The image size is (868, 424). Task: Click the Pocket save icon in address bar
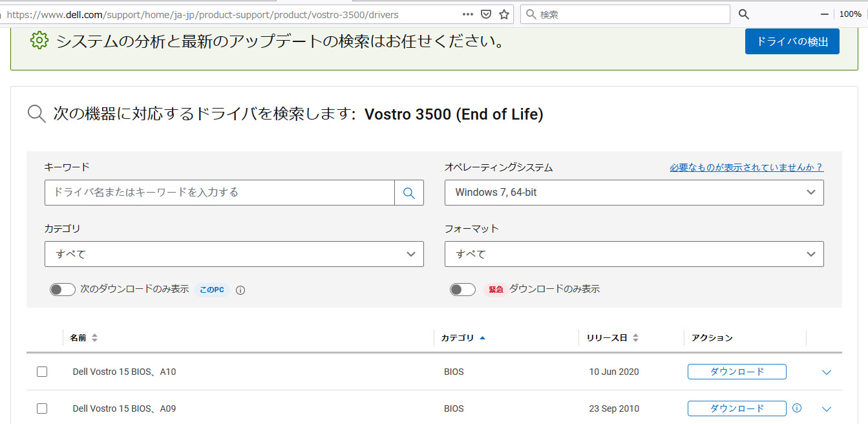pyautogui.click(x=486, y=14)
